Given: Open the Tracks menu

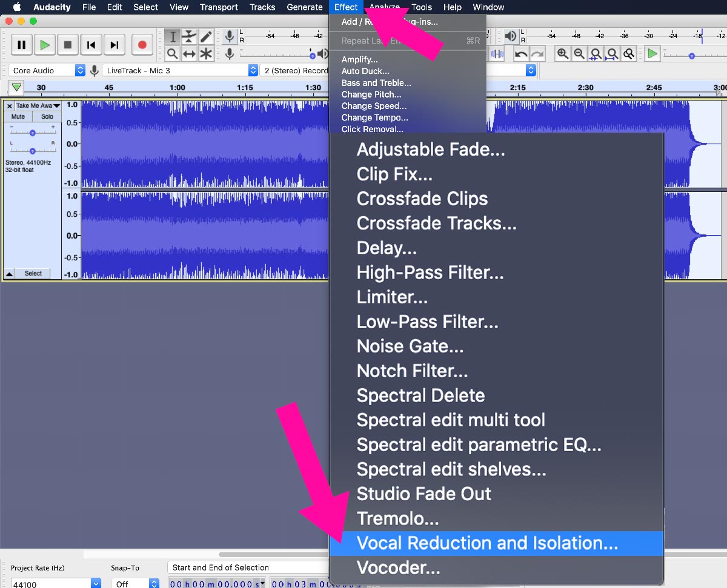Looking at the screenshot, I should click(262, 7).
